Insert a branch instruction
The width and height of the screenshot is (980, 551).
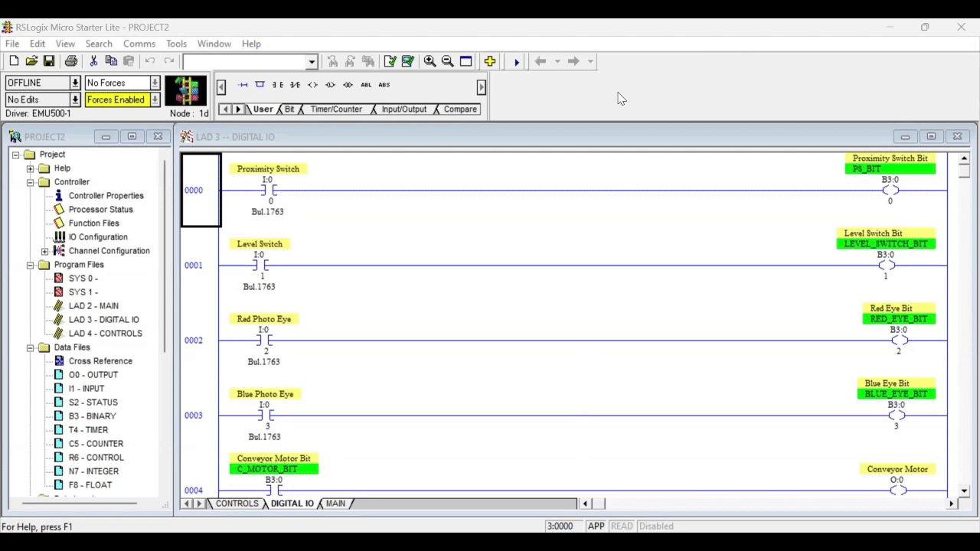click(260, 85)
